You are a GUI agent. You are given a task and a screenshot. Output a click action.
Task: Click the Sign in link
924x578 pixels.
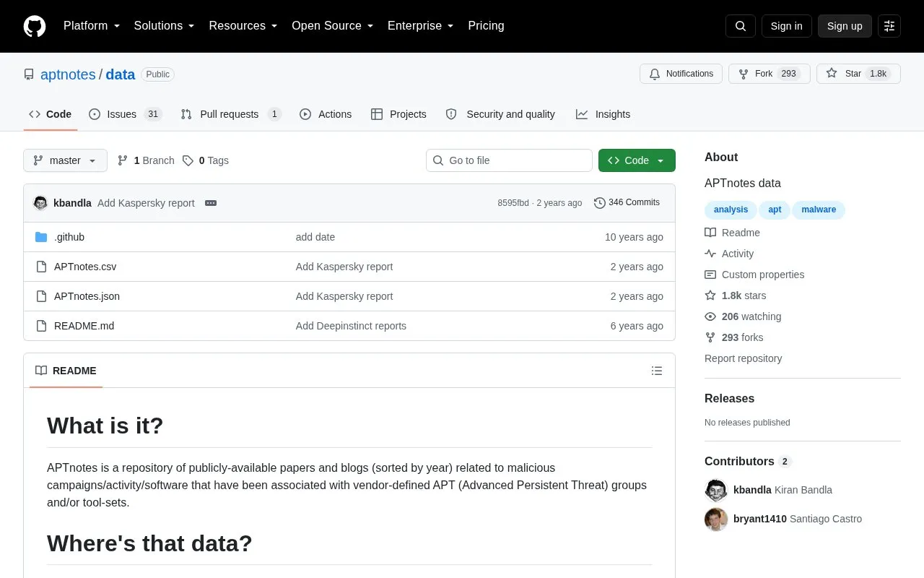[786, 26]
